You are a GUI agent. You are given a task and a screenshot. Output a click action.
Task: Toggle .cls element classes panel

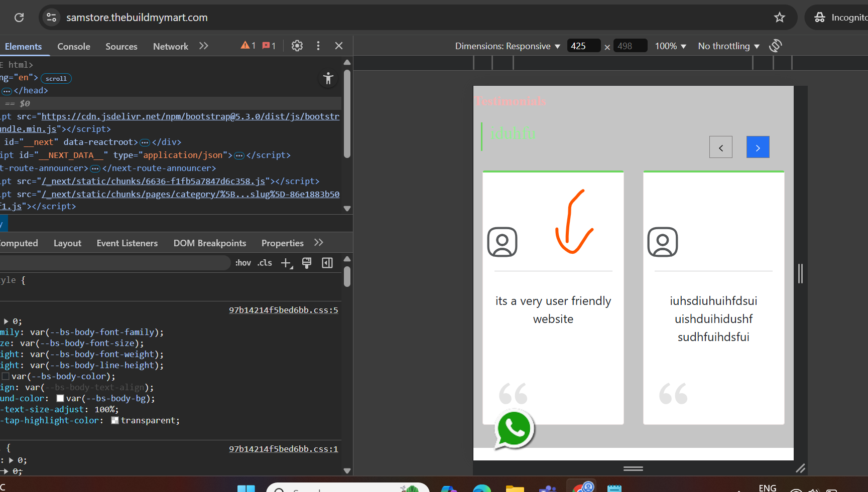coord(265,263)
